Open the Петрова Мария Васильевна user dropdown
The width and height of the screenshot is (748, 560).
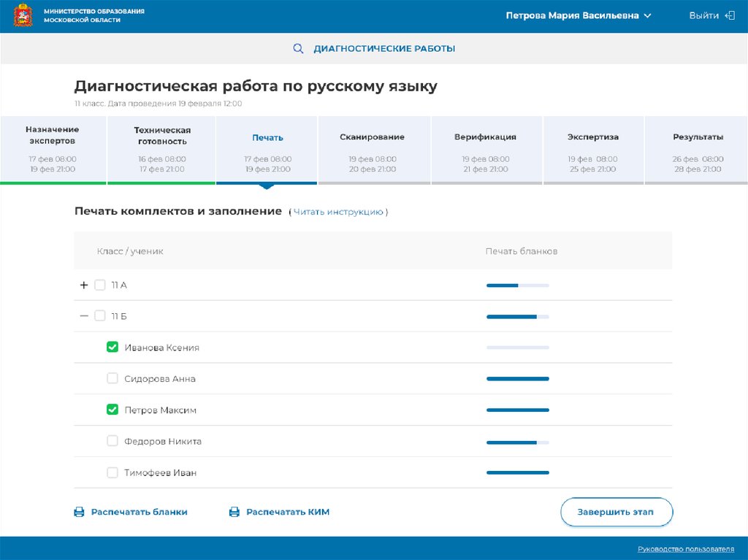(579, 15)
